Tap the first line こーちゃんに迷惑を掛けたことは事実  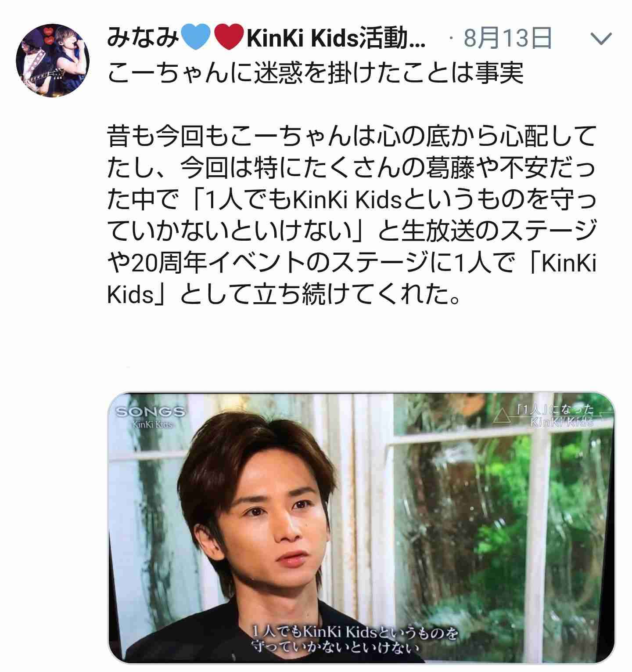[315, 72]
